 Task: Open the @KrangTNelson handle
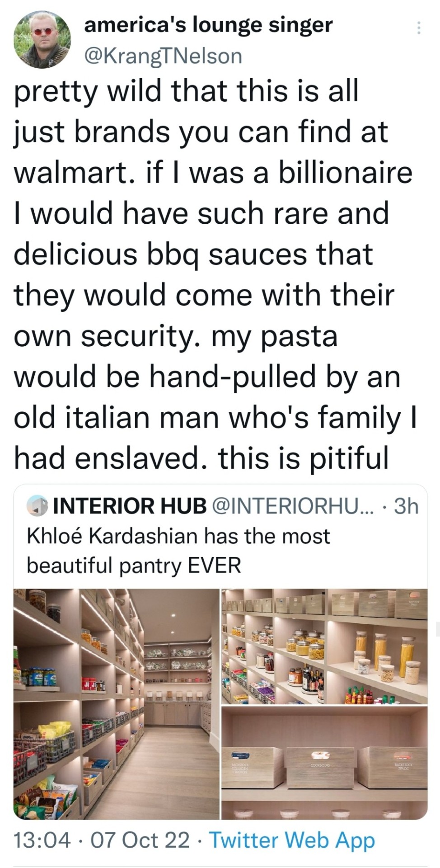pos(163,56)
